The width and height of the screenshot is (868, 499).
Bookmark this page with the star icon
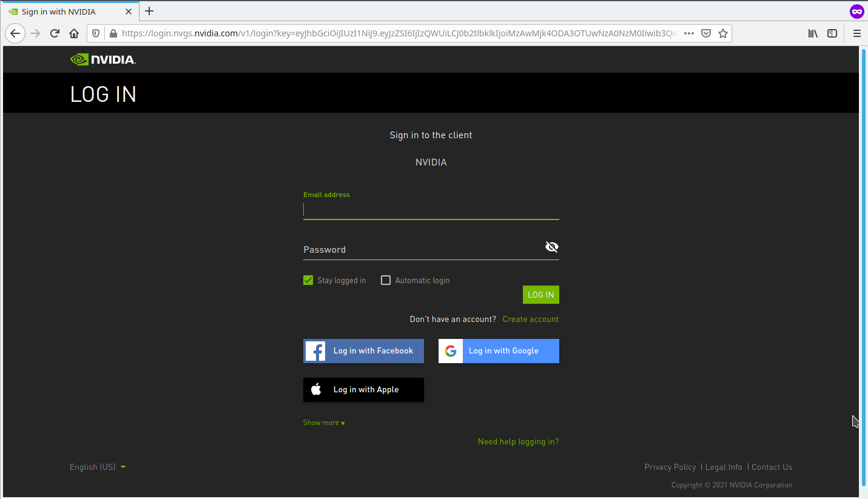[722, 33]
